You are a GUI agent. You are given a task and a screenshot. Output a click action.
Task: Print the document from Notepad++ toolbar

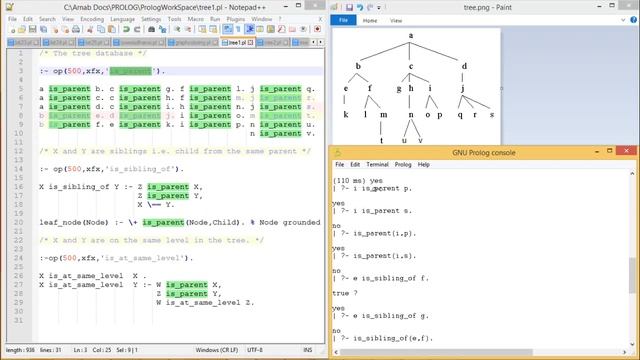tap(76, 29)
